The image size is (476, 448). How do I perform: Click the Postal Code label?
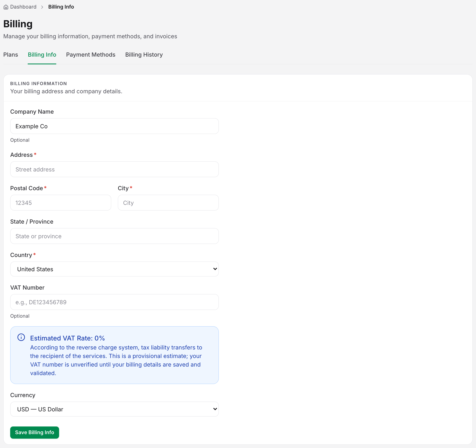[x=26, y=188]
